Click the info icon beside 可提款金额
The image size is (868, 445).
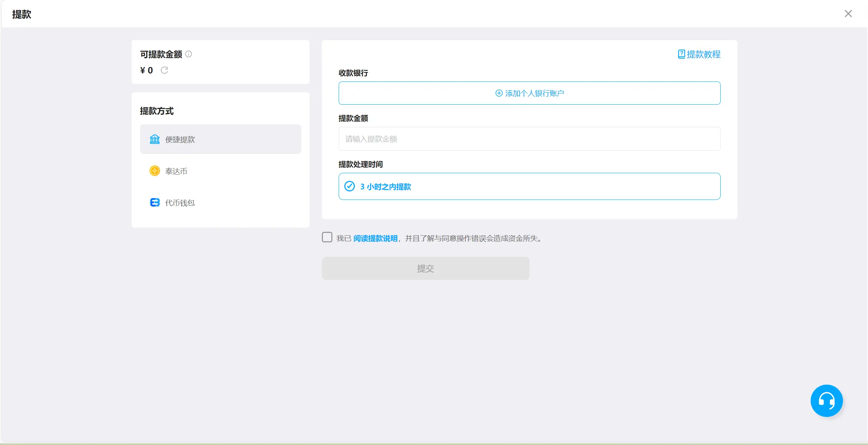(x=188, y=54)
